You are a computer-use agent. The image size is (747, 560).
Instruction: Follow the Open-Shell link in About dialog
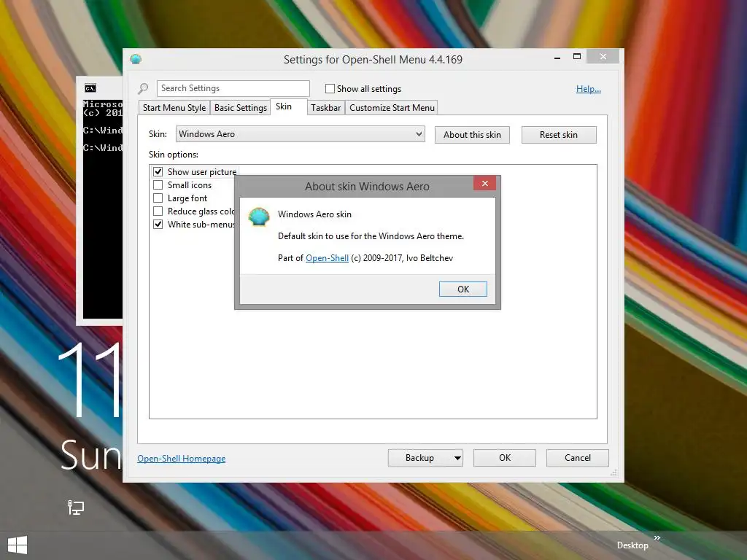pos(327,258)
